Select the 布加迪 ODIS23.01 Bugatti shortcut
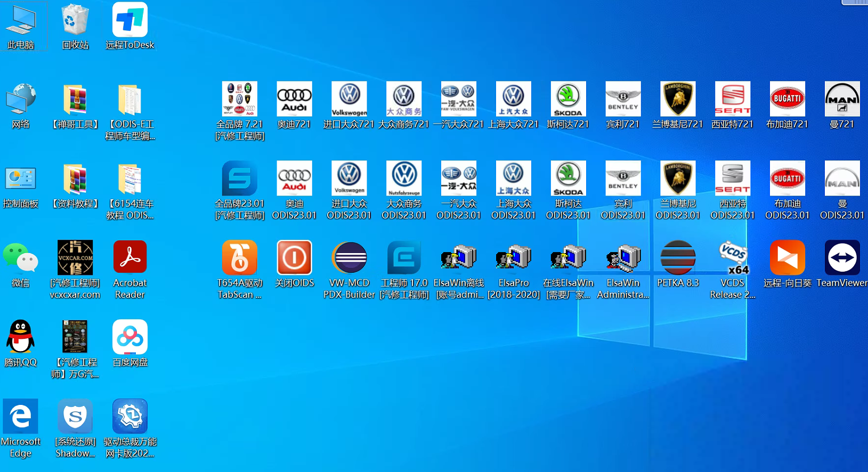The image size is (868, 472). tap(787, 178)
